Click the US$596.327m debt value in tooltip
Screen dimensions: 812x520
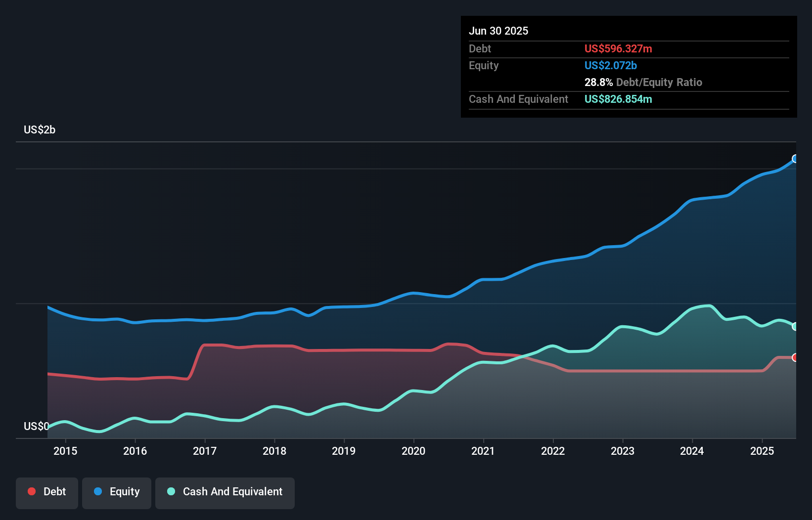618,48
